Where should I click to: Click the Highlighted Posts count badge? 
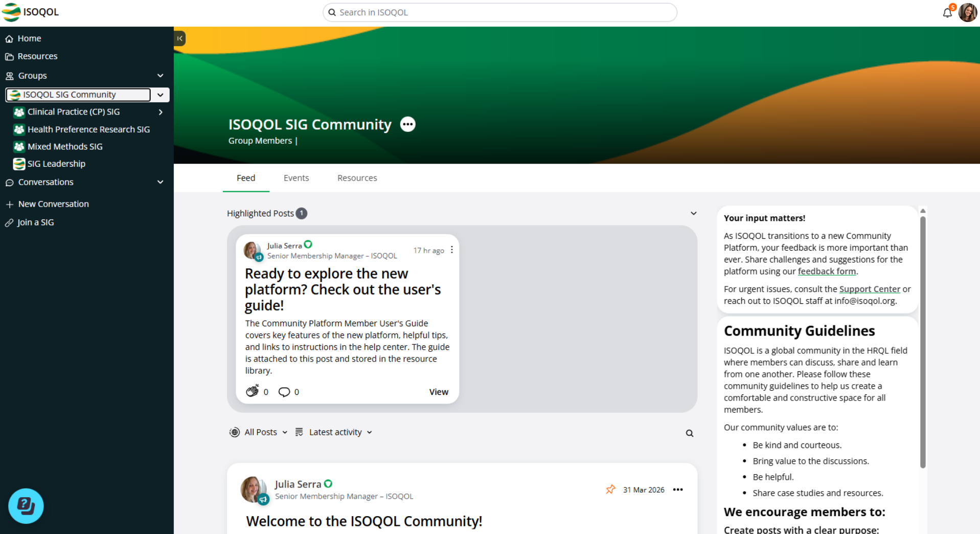302,213
